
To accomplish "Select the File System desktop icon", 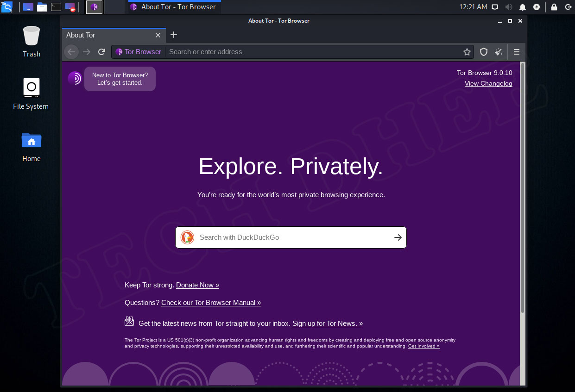I will tap(31, 94).
